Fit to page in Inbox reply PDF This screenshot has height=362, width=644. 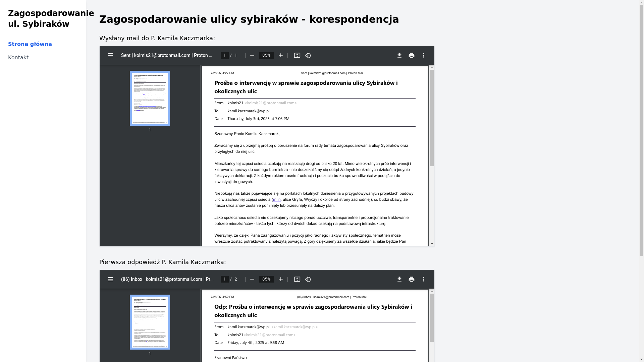[297, 279]
